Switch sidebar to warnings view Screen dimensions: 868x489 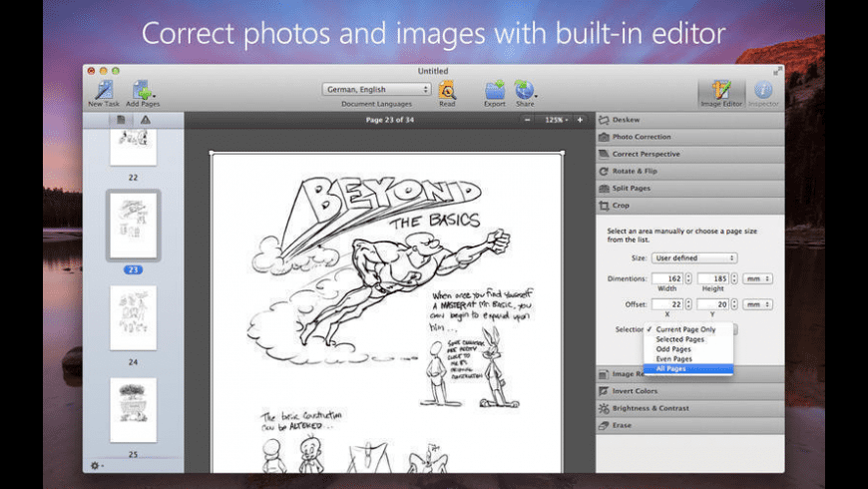tap(145, 120)
